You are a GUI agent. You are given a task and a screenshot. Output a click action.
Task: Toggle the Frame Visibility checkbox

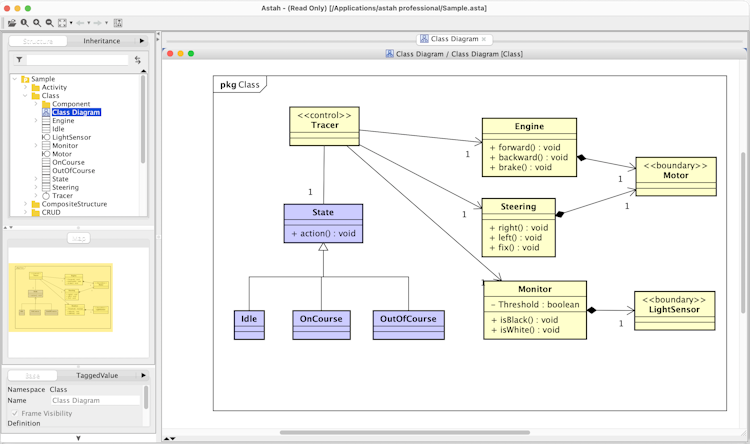coord(15,413)
